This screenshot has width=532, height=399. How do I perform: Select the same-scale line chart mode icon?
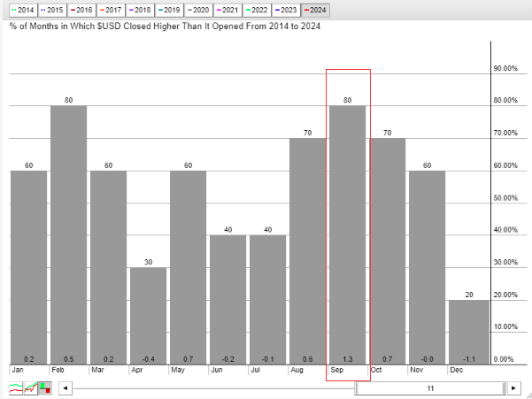click(x=30, y=387)
